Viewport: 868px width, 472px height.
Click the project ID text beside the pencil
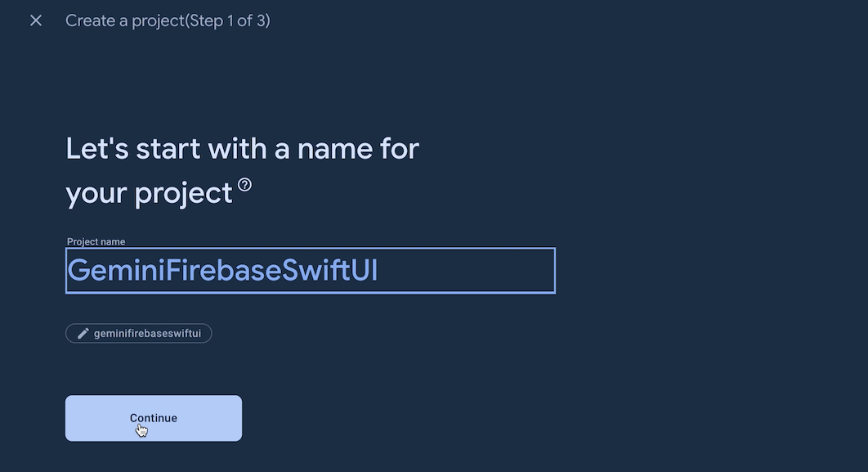coord(147,334)
